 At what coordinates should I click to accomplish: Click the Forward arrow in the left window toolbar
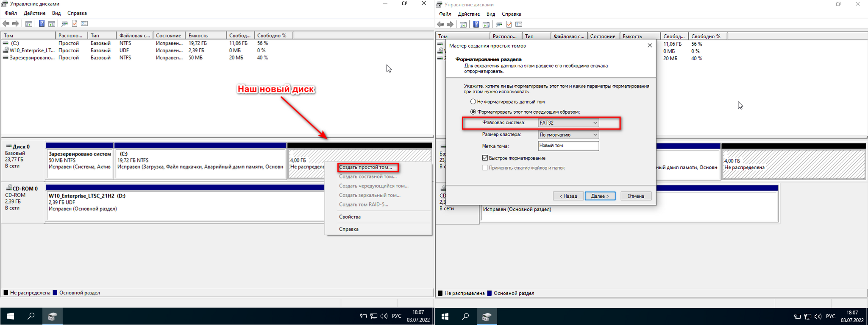[x=16, y=24]
